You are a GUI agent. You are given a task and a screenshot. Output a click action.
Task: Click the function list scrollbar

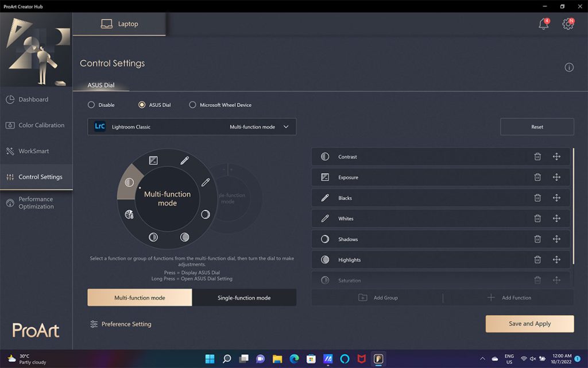click(573, 207)
